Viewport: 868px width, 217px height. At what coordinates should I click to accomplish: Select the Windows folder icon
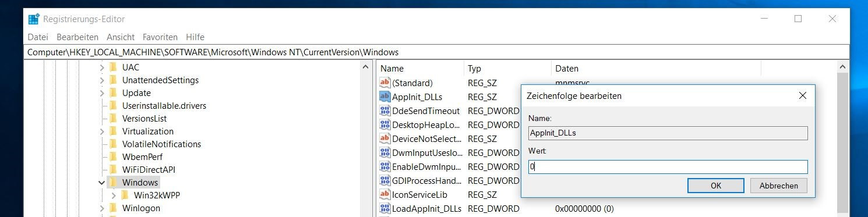[113, 183]
